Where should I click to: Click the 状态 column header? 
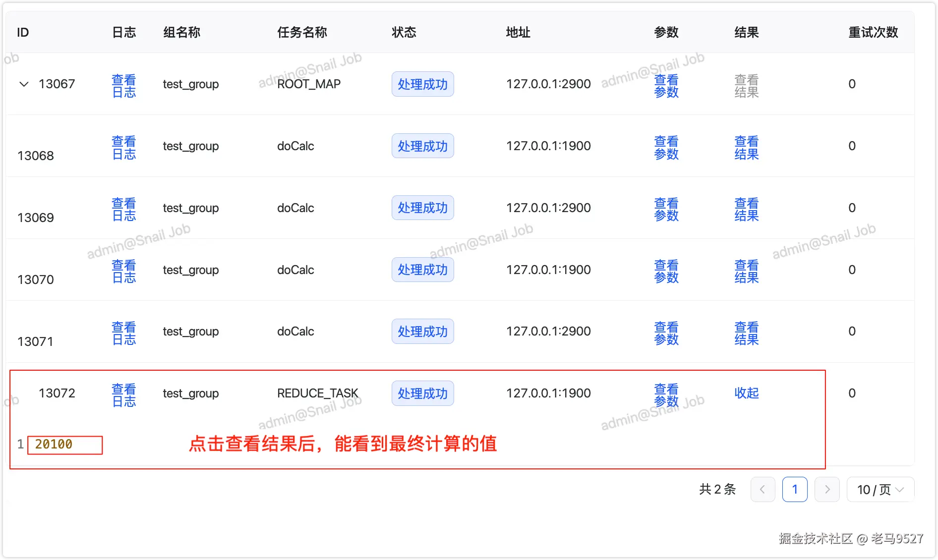[x=404, y=33]
